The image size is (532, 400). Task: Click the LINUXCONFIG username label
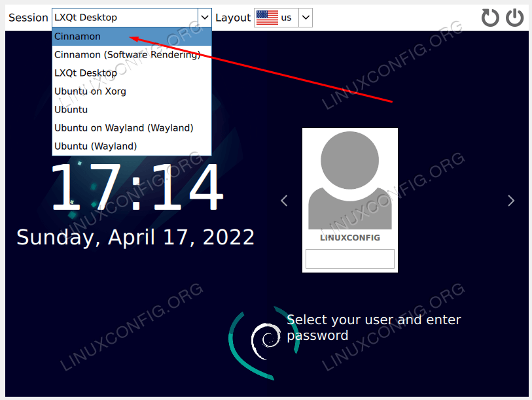(350, 238)
